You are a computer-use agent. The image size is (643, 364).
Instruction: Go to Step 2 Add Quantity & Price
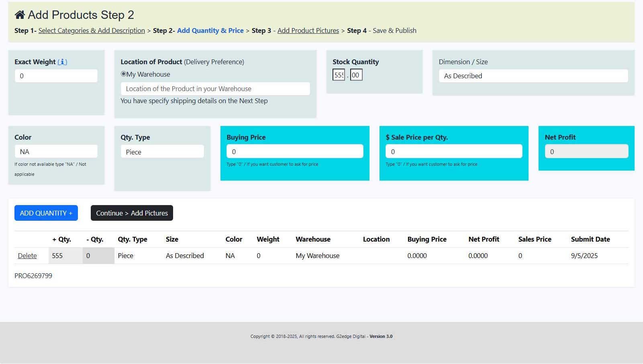(x=210, y=31)
